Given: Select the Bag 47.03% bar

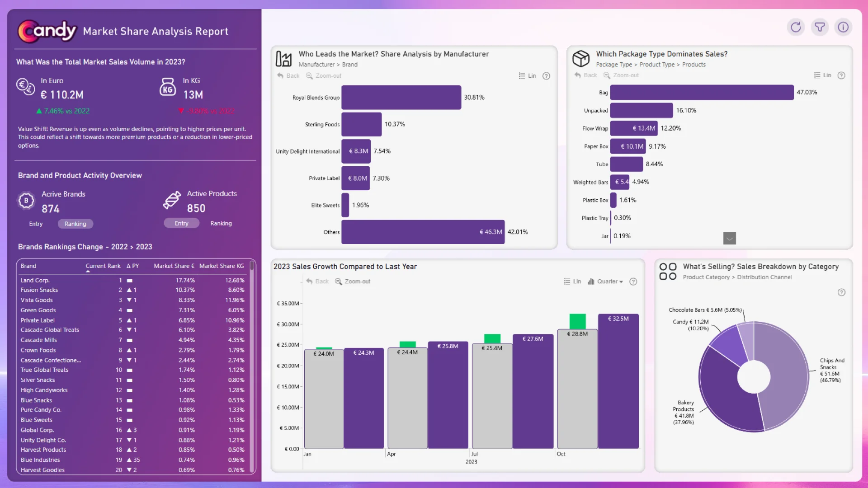Looking at the screenshot, I should point(702,92).
